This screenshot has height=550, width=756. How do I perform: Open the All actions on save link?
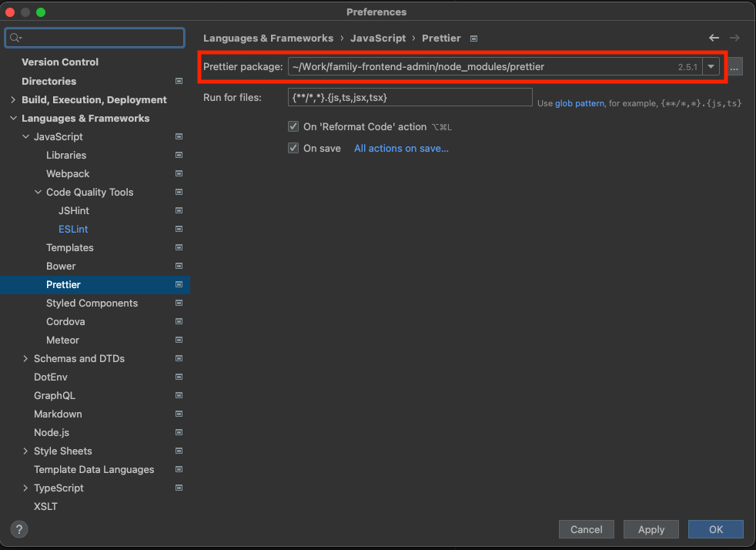pyautogui.click(x=401, y=149)
